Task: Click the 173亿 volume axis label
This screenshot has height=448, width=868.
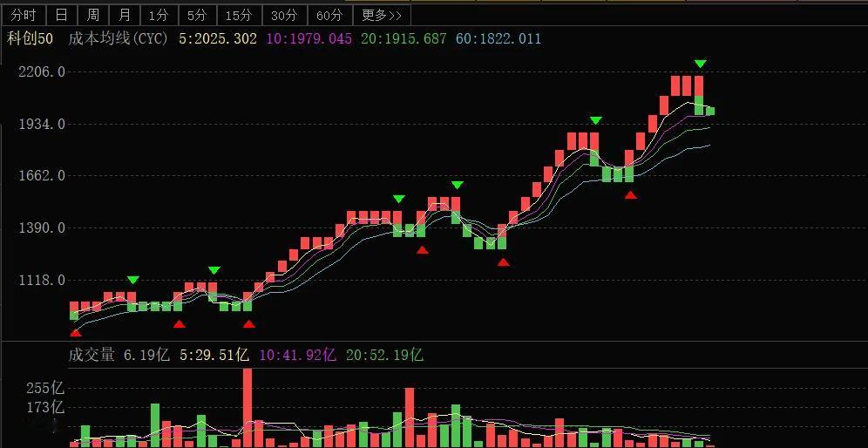Action: click(45, 408)
